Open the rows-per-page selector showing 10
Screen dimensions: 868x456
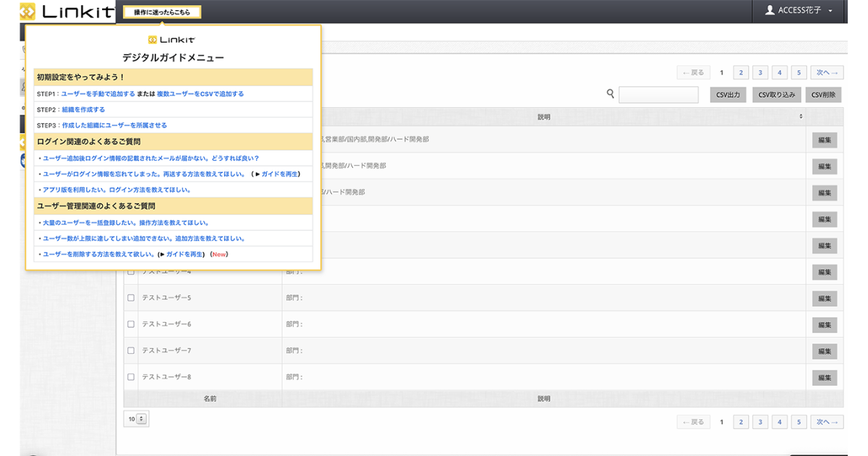pos(136,418)
